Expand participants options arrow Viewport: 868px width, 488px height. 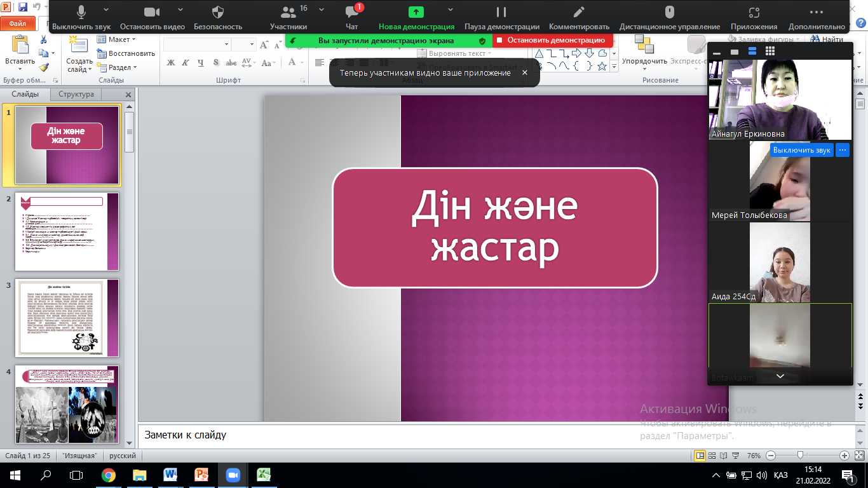(x=322, y=10)
